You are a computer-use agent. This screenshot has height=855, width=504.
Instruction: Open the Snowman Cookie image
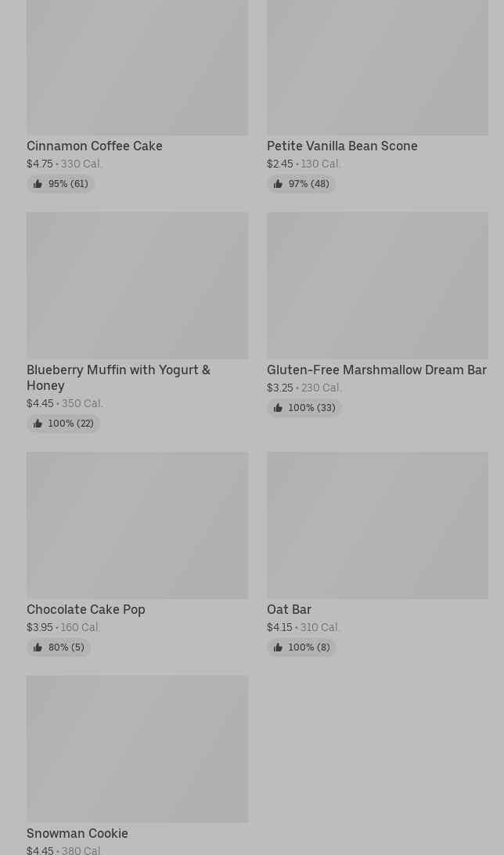[x=137, y=749]
